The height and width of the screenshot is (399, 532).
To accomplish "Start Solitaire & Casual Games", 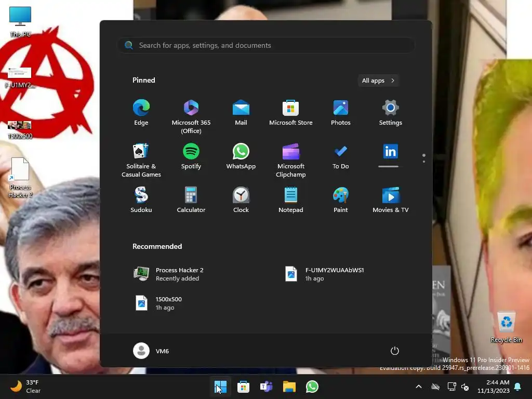I will click(x=141, y=160).
